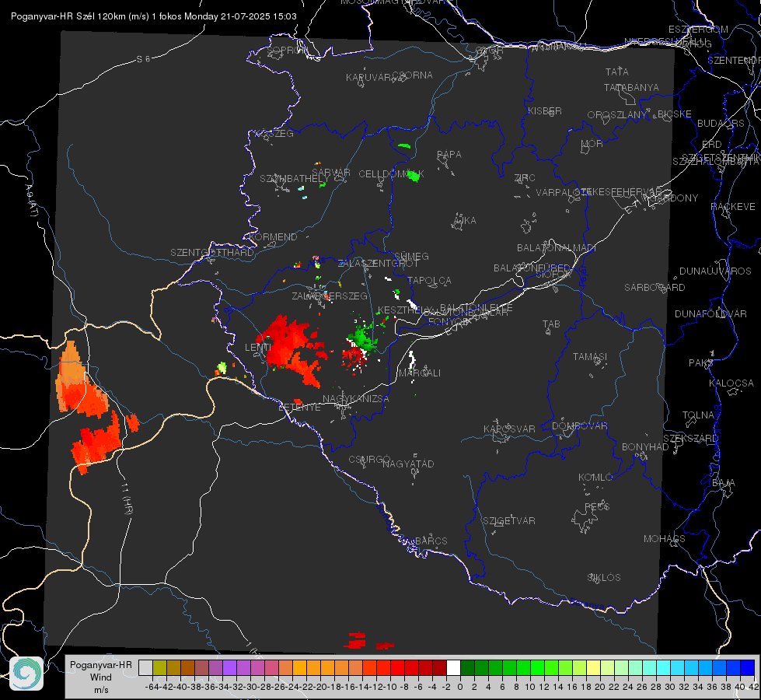
Task: Select the TAMÁSI label
Action: pyautogui.click(x=590, y=357)
